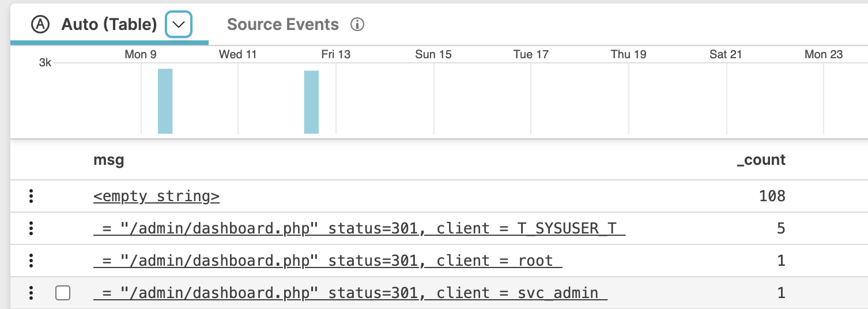Click the info icon beside Source Events

pos(357,25)
